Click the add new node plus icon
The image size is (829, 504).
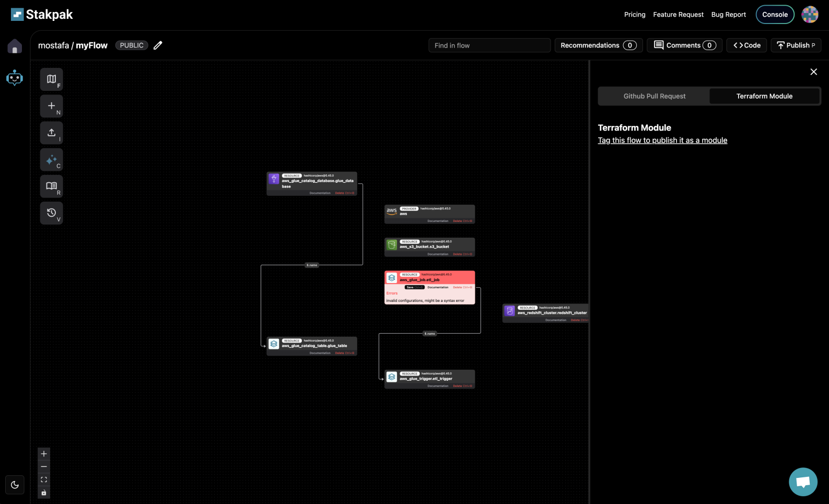(51, 106)
